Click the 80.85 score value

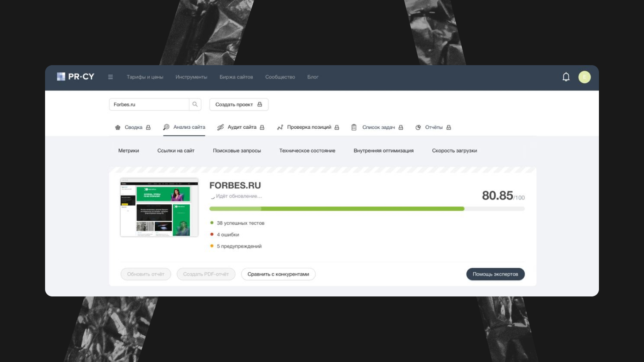(497, 195)
